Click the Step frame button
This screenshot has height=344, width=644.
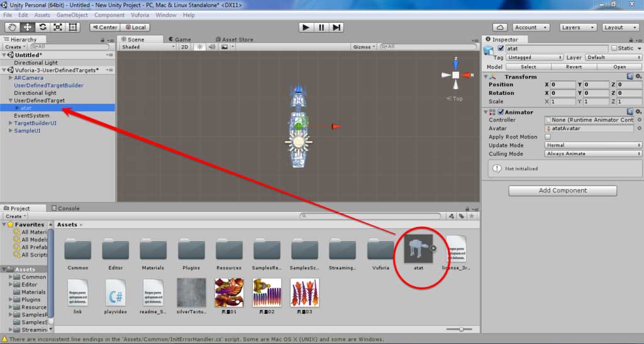click(336, 28)
